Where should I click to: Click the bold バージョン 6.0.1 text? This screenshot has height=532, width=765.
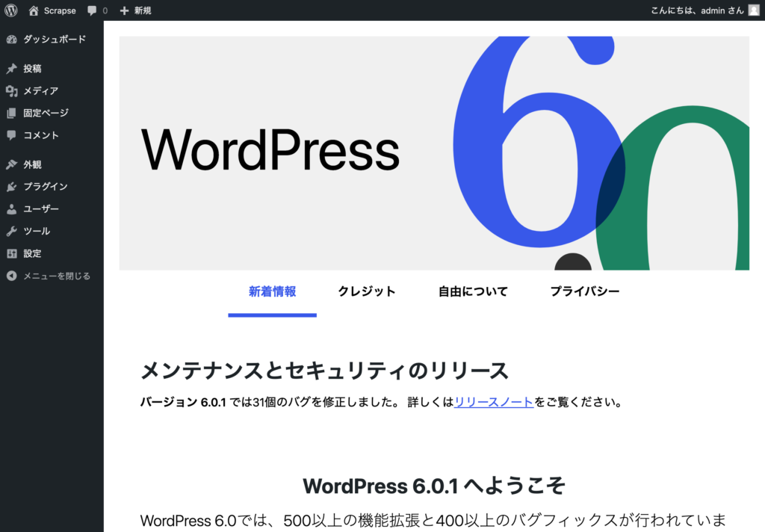183,402
